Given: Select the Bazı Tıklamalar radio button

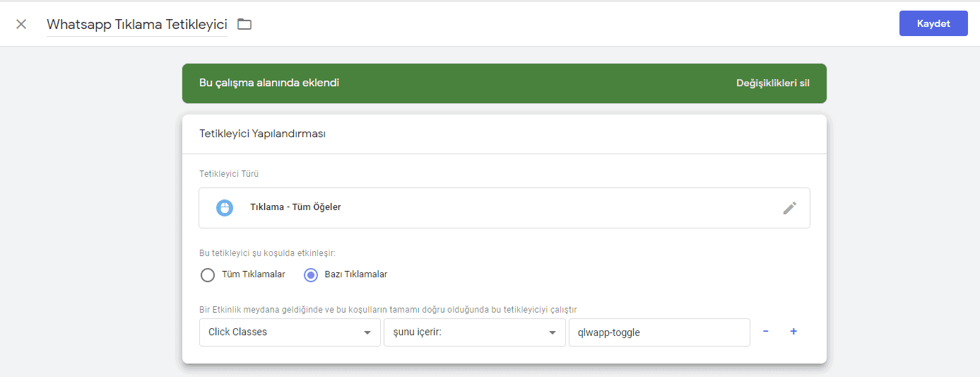Looking at the screenshot, I should coord(311,275).
